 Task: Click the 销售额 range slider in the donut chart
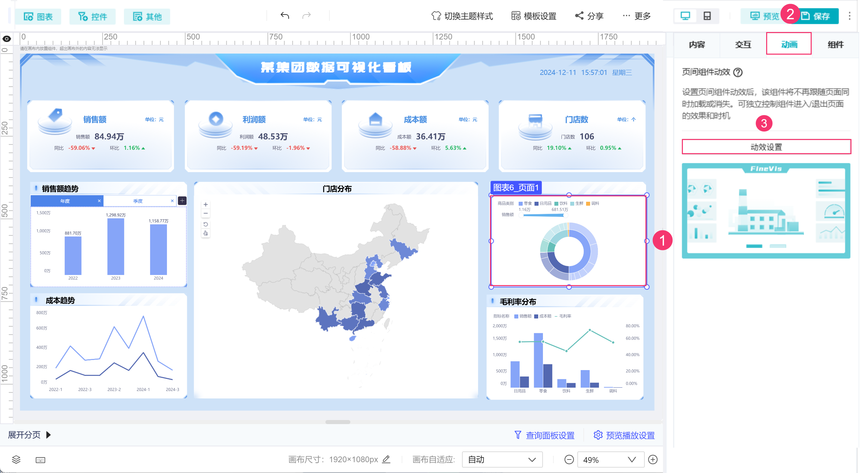click(x=544, y=215)
